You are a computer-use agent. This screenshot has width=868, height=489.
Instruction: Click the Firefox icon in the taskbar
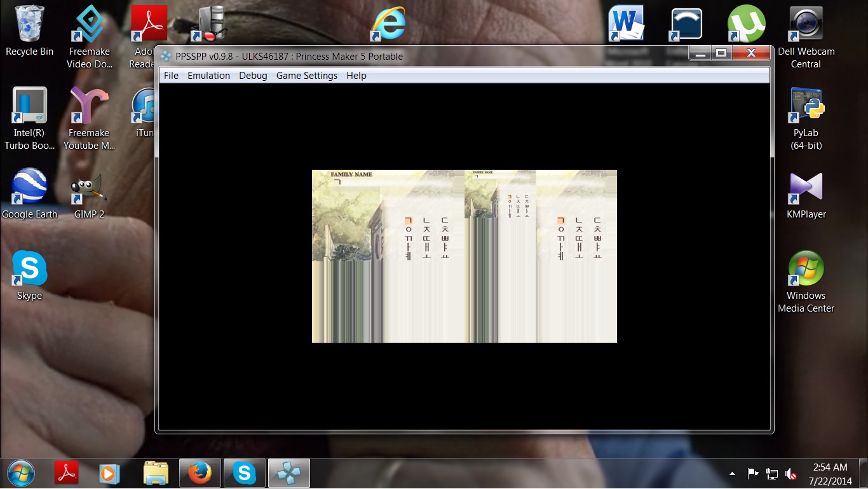click(200, 473)
